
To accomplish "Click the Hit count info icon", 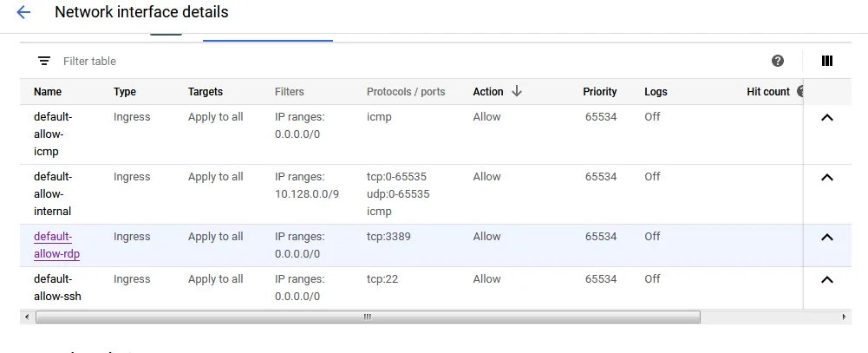I will [800, 91].
